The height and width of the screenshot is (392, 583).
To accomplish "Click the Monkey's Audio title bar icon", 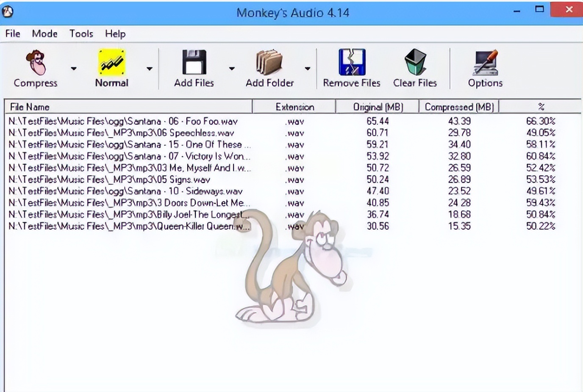I will 8,11.
